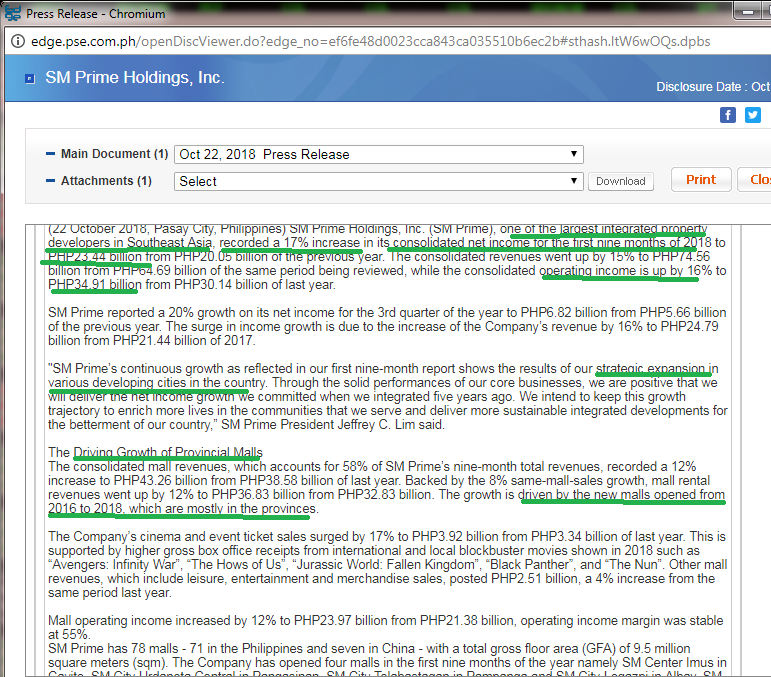Share the disclosure on Facebook

728,115
